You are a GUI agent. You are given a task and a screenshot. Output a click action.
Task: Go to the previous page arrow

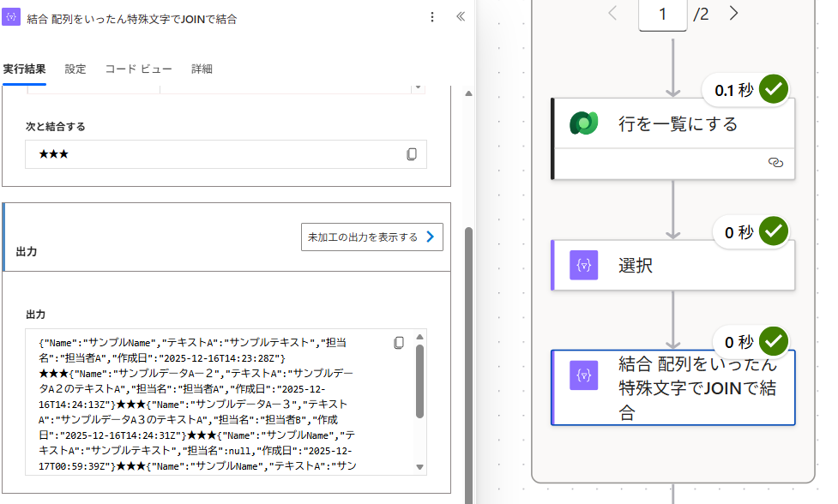click(x=613, y=13)
